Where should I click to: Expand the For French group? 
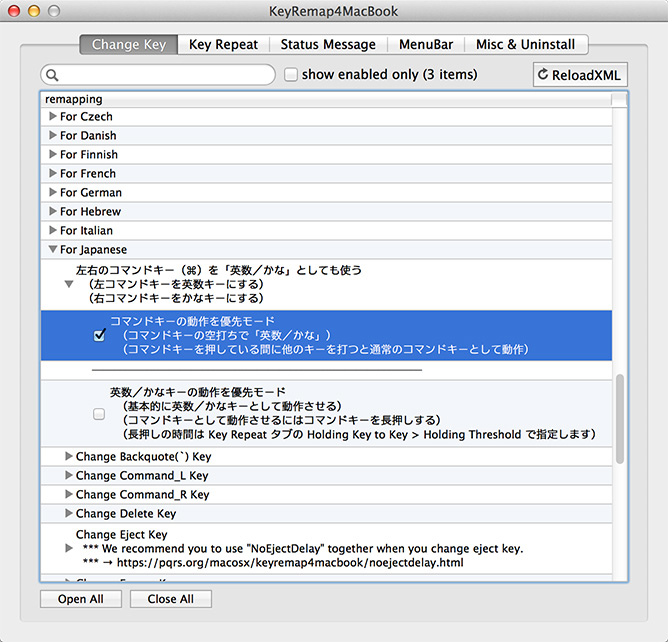(53, 173)
